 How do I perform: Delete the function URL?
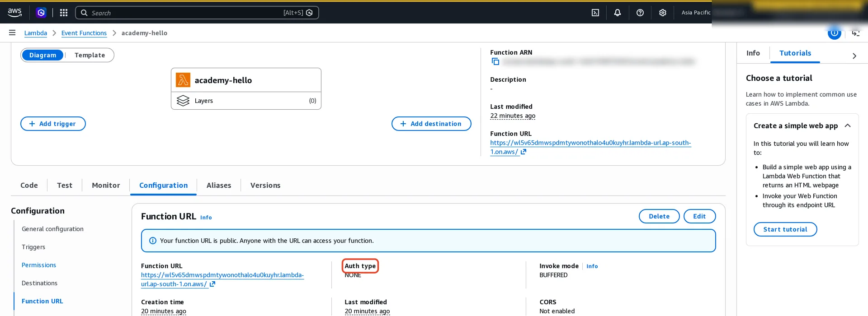coord(659,216)
